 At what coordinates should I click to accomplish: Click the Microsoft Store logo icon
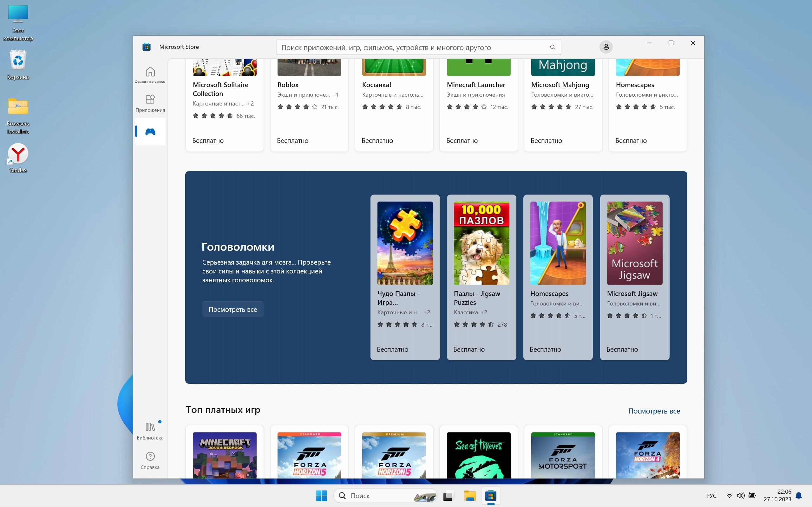146,47
